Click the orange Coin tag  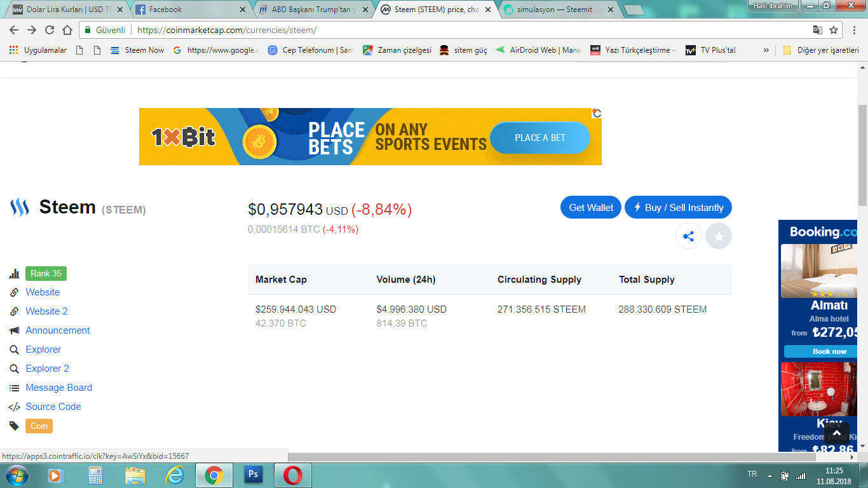(39, 426)
